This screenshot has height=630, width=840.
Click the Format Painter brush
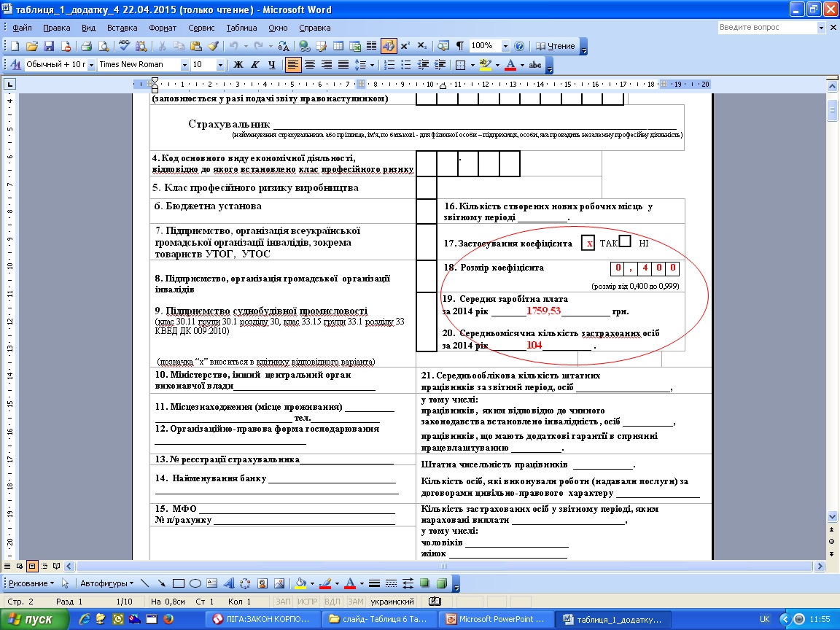(x=213, y=46)
